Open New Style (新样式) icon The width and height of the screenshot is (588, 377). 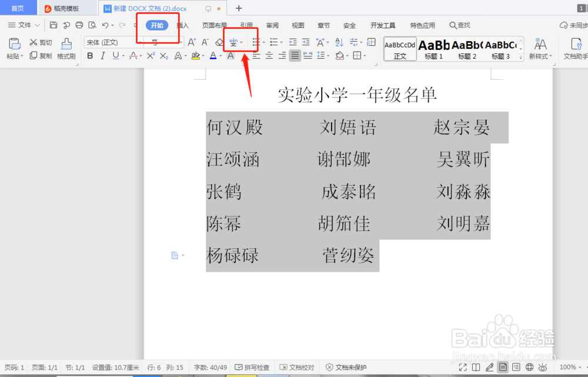(x=540, y=49)
